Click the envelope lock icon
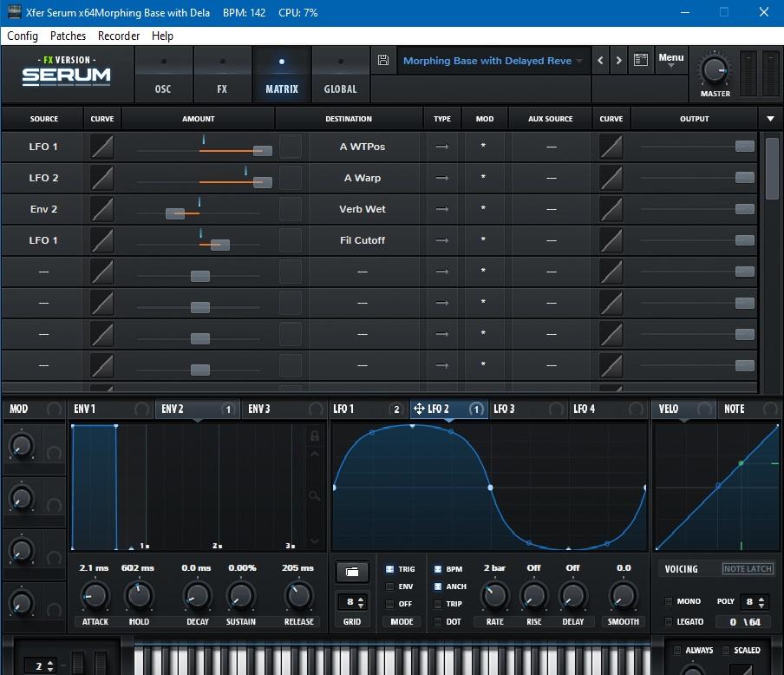This screenshot has height=675, width=784. point(315,436)
